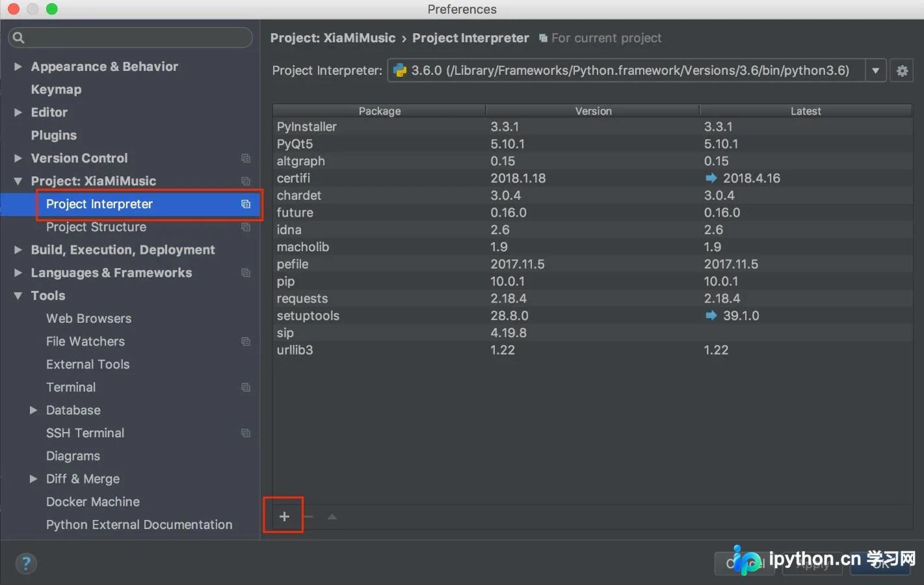Open the Project Interpreter dropdown arrow

(x=876, y=71)
